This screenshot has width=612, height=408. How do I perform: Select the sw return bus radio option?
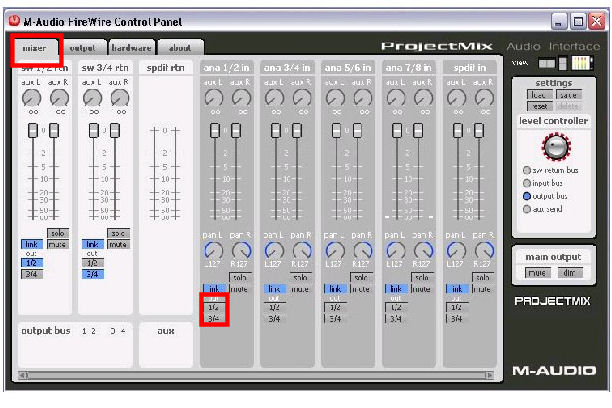[525, 171]
